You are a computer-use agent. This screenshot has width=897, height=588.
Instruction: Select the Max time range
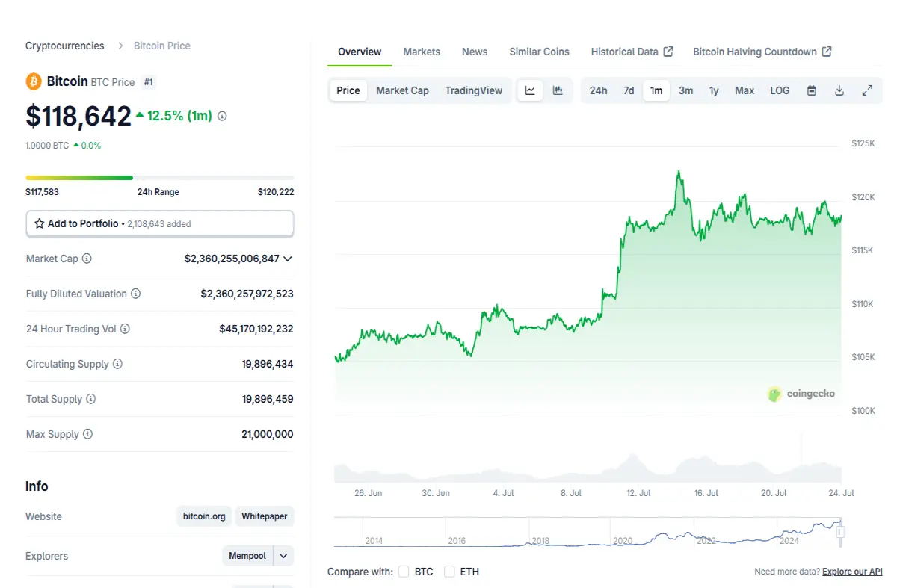745,90
